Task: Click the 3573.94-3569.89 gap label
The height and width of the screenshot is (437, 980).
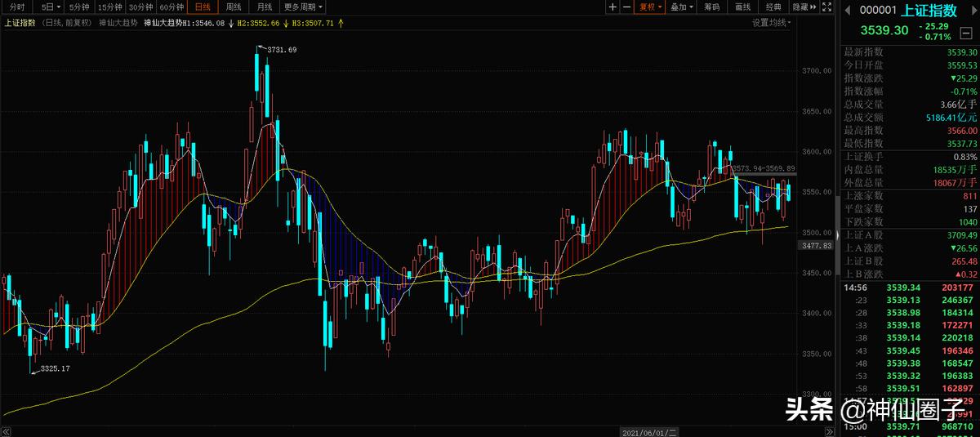Action: coord(764,168)
